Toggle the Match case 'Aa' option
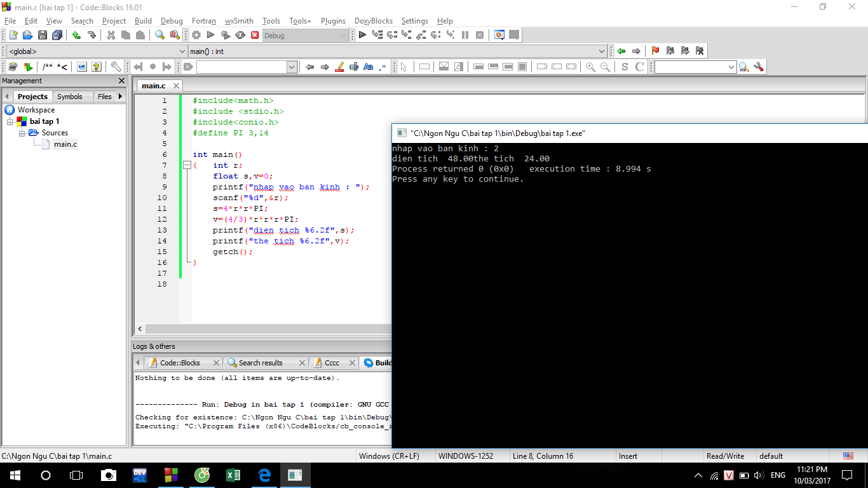This screenshot has width=868, height=488. (x=368, y=67)
